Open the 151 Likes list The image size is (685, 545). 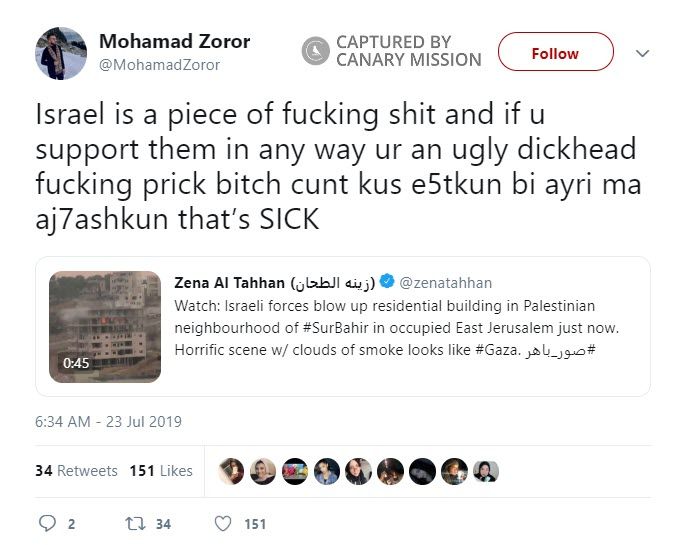click(x=160, y=470)
